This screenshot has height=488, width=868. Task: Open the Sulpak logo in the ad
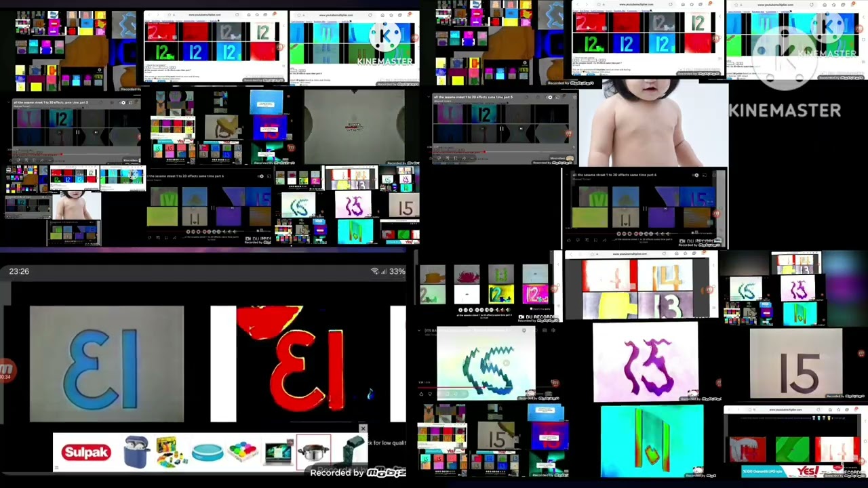tap(86, 452)
